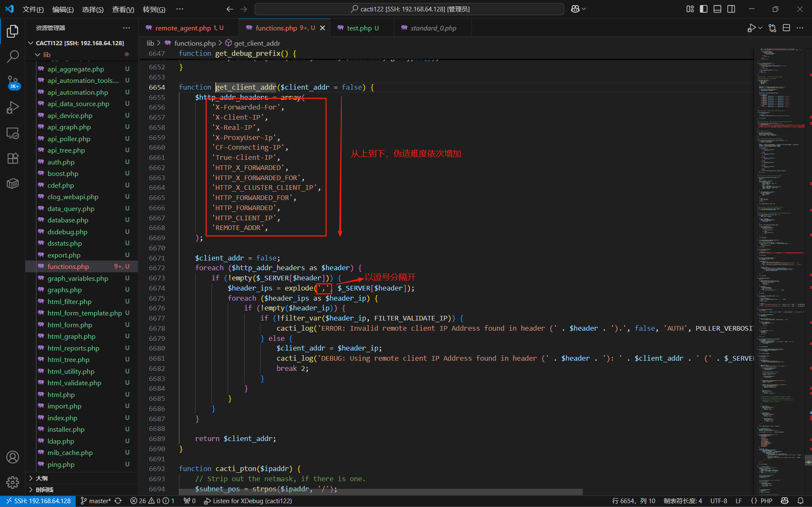The height and width of the screenshot is (507, 812).
Task: Open the Explorer view in activity bar
Action: (x=13, y=31)
